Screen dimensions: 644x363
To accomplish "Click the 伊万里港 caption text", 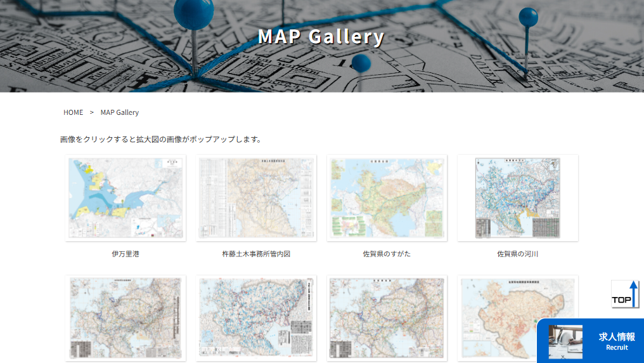I will (126, 254).
